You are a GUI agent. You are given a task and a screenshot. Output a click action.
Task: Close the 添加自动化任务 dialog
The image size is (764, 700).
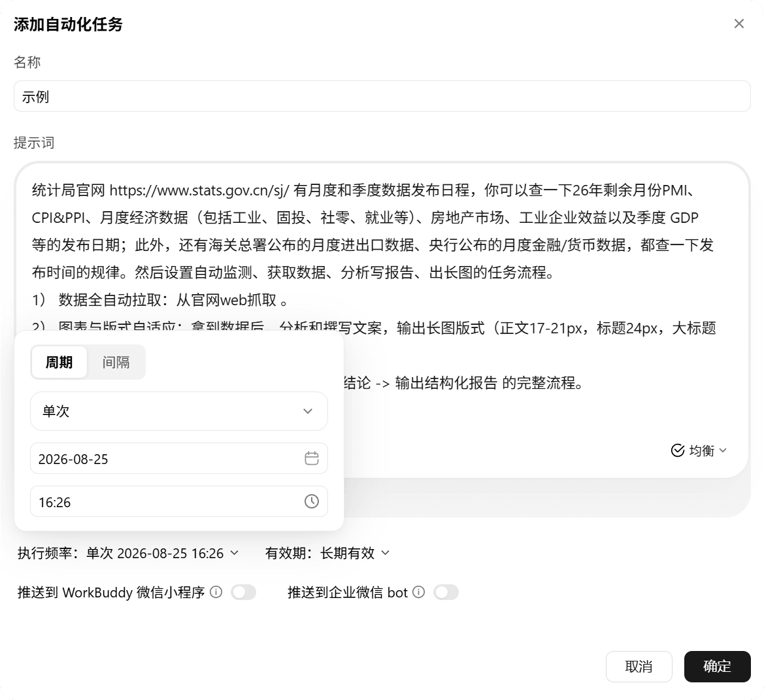click(x=739, y=24)
